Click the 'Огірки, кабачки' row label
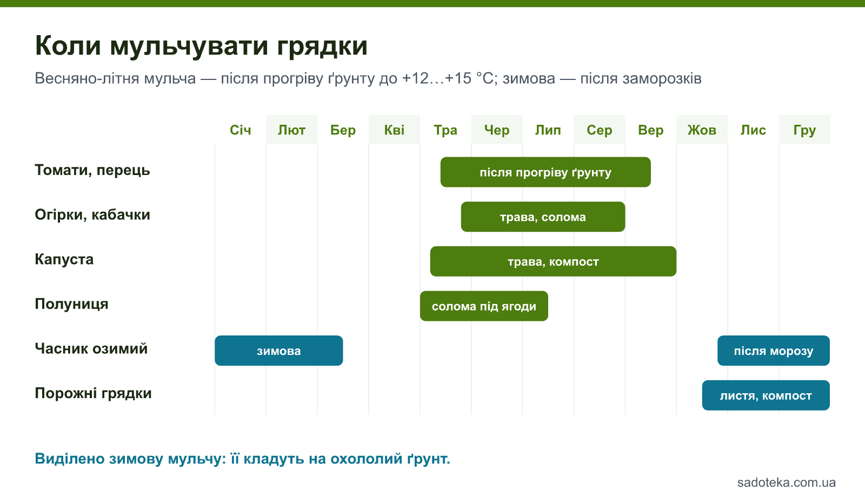865x504 pixels. pos(92,214)
